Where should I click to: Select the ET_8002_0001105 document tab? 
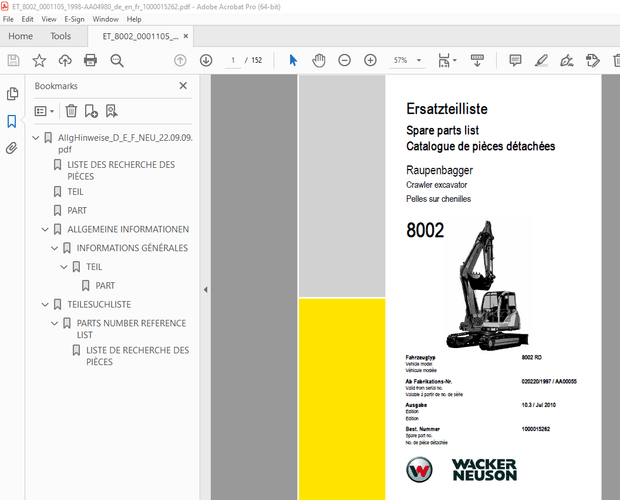[140, 36]
